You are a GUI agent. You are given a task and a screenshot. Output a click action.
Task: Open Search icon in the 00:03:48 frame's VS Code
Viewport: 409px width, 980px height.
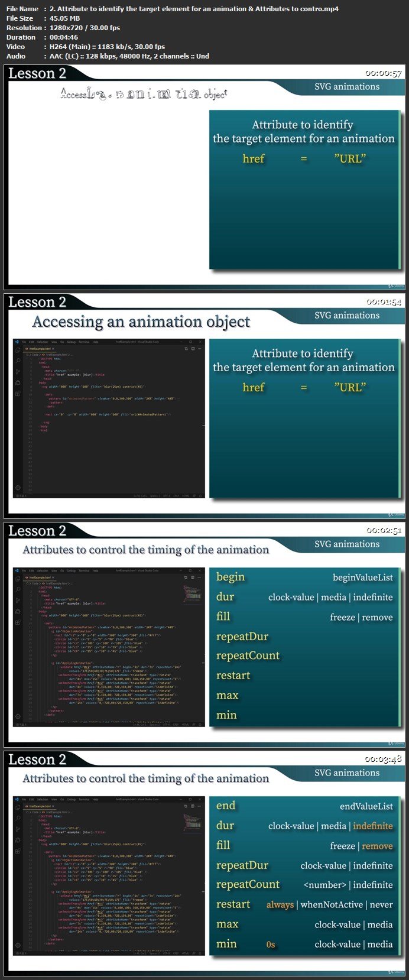click(x=18, y=818)
